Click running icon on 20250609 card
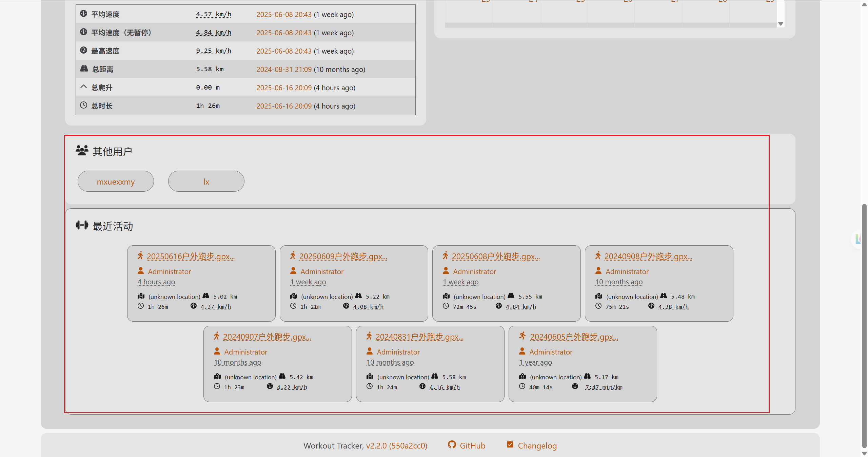The image size is (868, 457). [293, 255]
